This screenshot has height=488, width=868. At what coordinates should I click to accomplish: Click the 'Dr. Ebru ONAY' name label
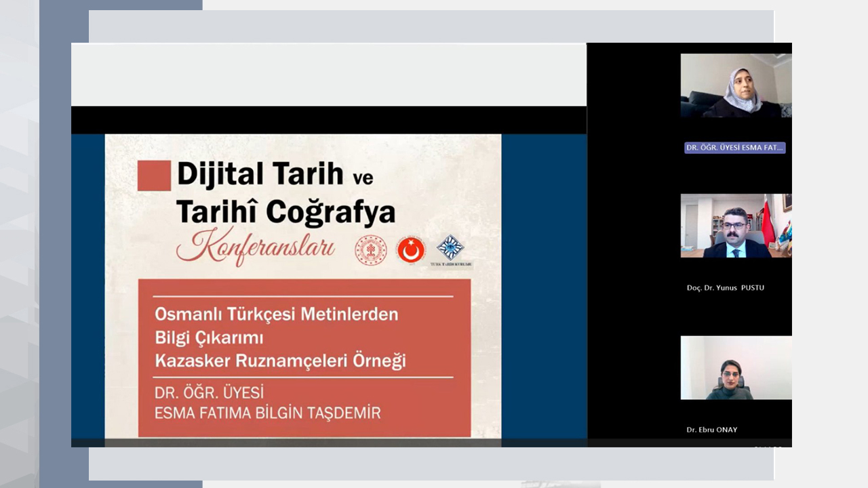[x=711, y=429]
